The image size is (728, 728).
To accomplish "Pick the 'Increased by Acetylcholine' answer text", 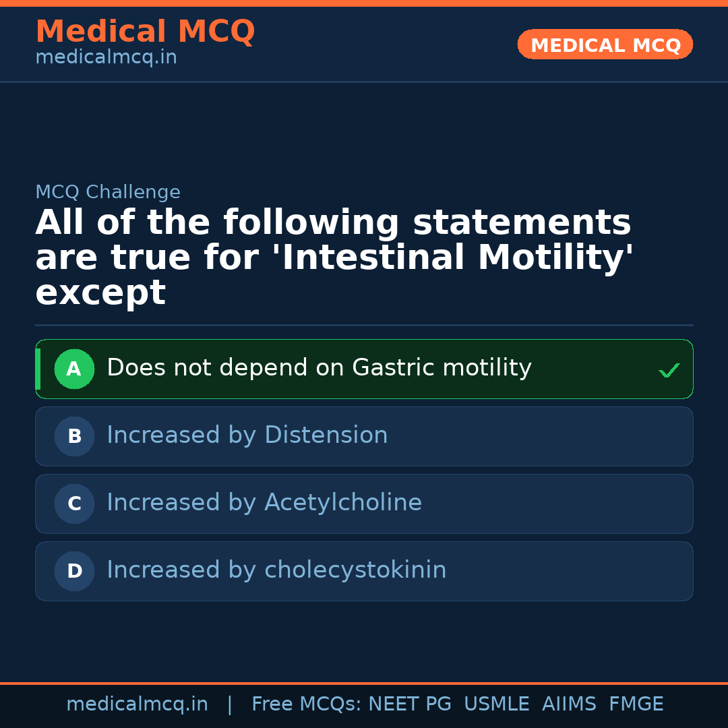I will [x=264, y=503].
